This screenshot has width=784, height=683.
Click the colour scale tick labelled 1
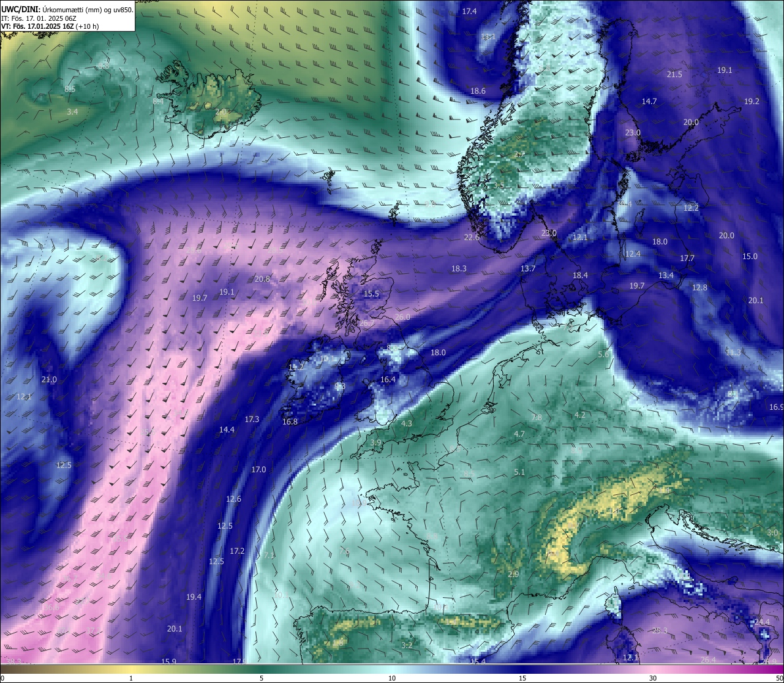pos(131,678)
